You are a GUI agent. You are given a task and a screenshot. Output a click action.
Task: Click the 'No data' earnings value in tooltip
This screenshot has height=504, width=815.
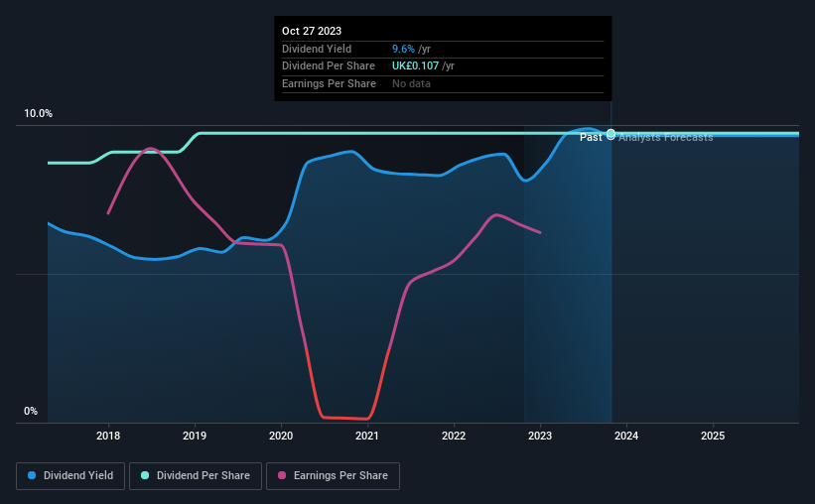coord(411,83)
